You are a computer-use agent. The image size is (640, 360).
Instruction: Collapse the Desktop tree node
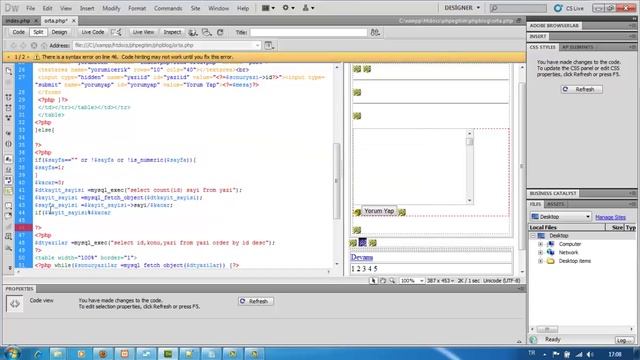tap(533, 236)
